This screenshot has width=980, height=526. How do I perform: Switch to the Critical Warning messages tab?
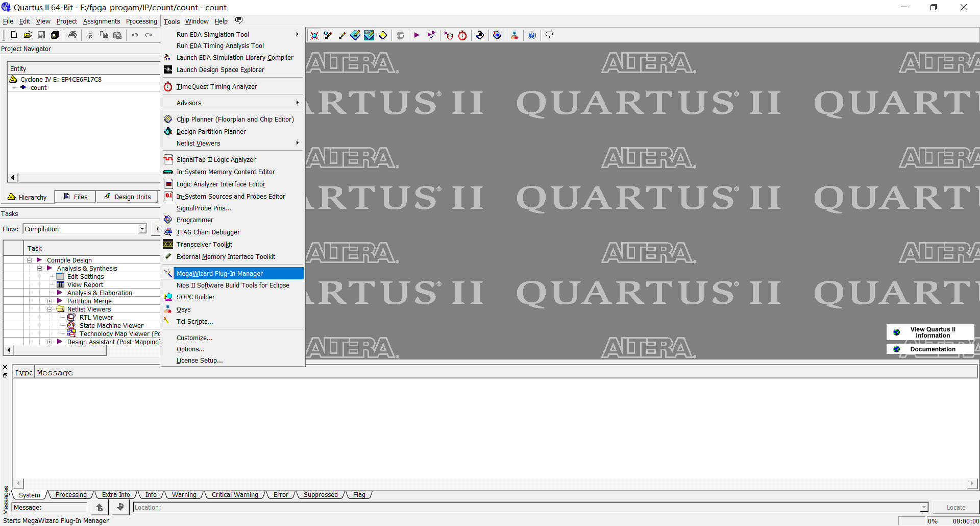coord(235,495)
